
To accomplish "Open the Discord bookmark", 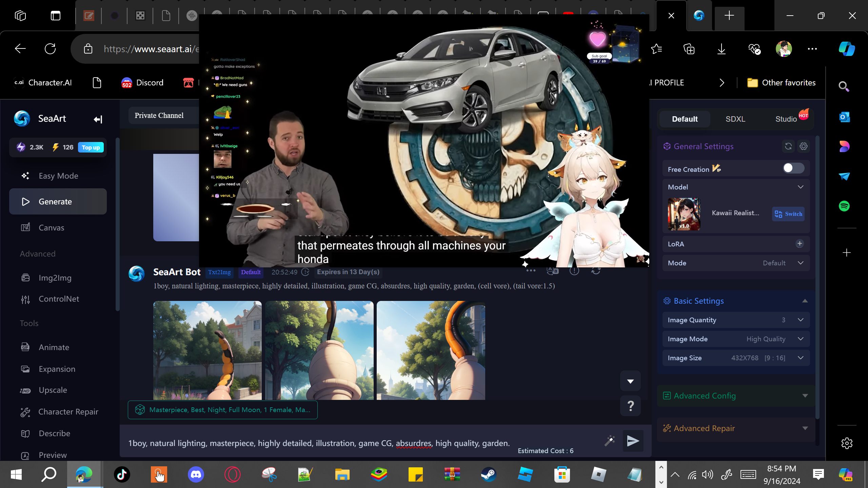I will (142, 83).
